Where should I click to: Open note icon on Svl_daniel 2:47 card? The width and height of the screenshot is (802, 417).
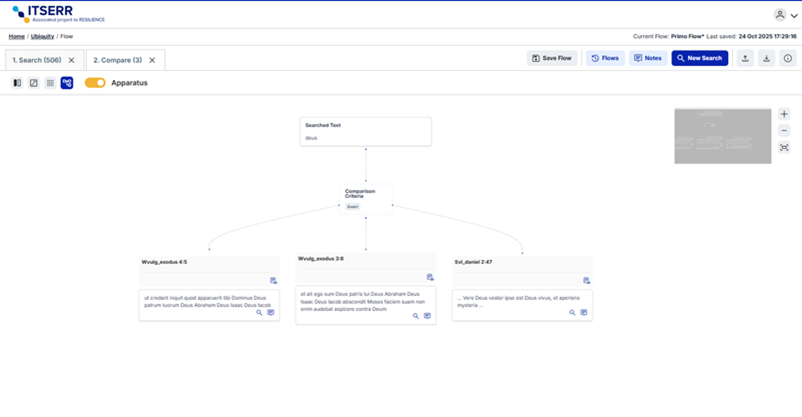coord(584,313)
